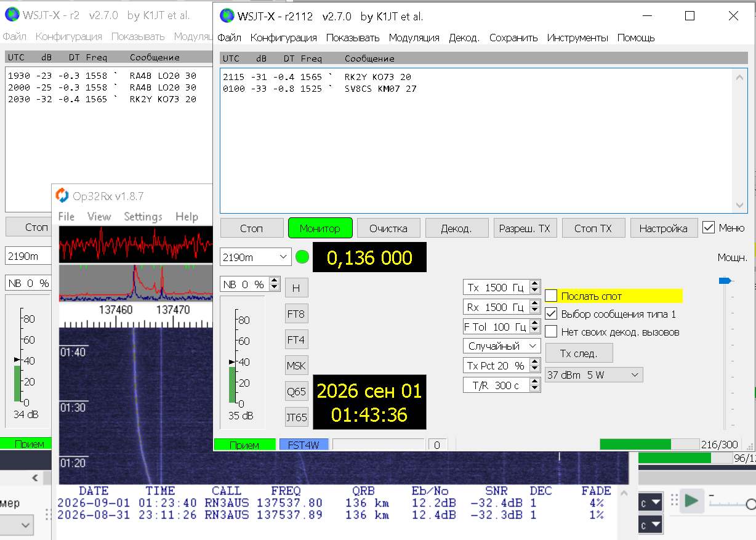Switch to MSK mode button

296,365
